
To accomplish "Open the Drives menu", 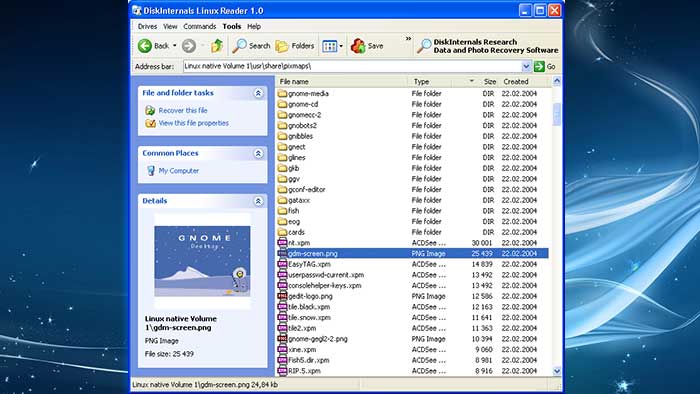I will (x=147, y=26).
